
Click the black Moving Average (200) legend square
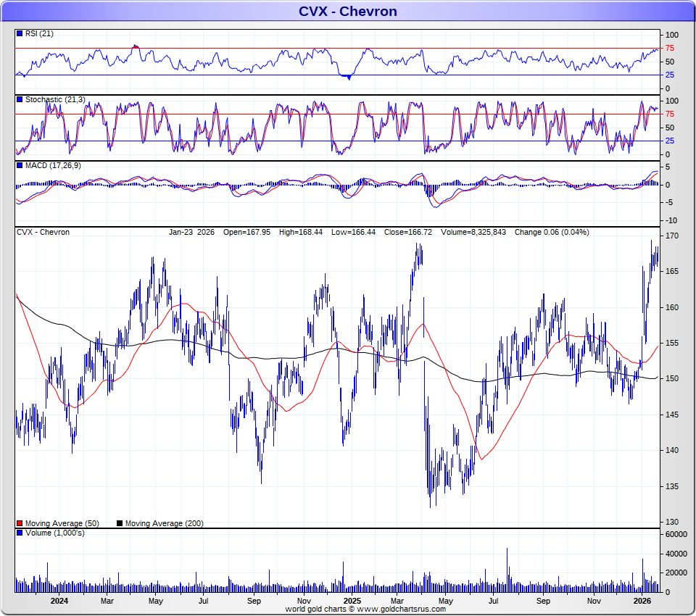click(x=120, y=523)
